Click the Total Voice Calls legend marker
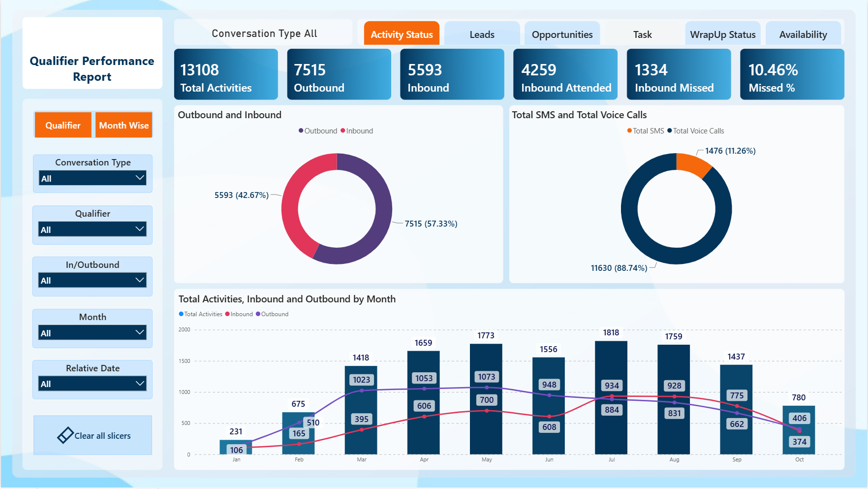This screenshot has width=868, height=489. [670, 130]
